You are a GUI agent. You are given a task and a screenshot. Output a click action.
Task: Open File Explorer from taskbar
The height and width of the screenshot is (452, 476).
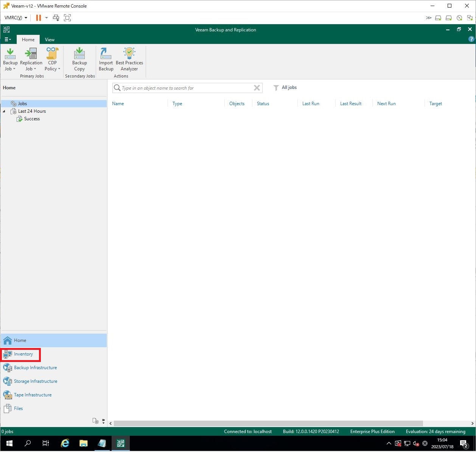[x=83, y=443]
